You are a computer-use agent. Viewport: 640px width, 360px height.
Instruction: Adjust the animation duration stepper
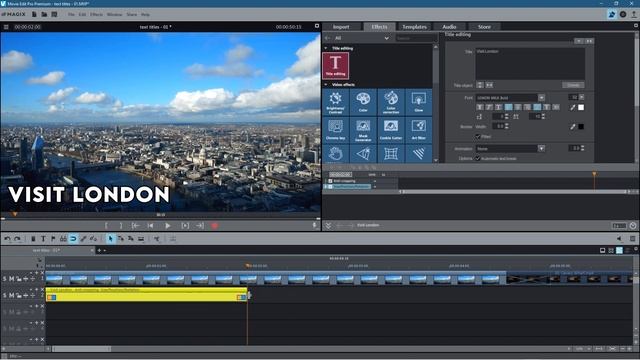pos(582,148)
